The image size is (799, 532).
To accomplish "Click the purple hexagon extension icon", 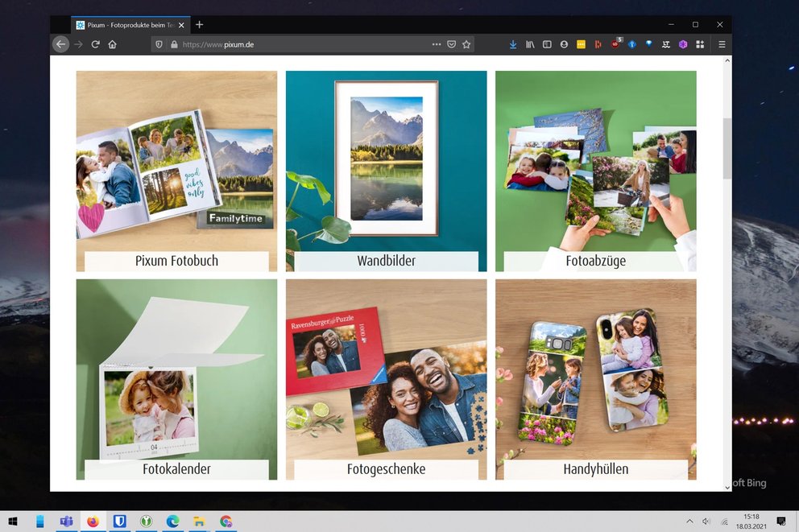I will (683, 44).
